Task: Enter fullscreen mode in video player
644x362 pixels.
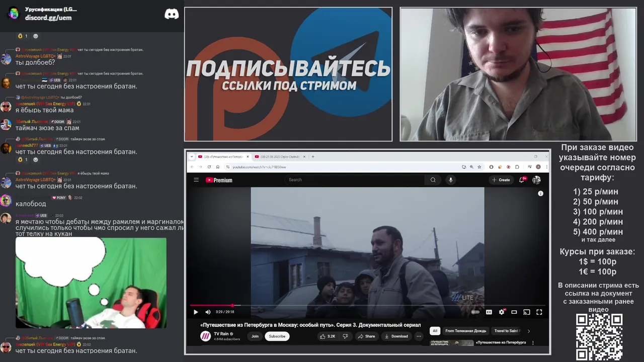Action: pos(539,312)
